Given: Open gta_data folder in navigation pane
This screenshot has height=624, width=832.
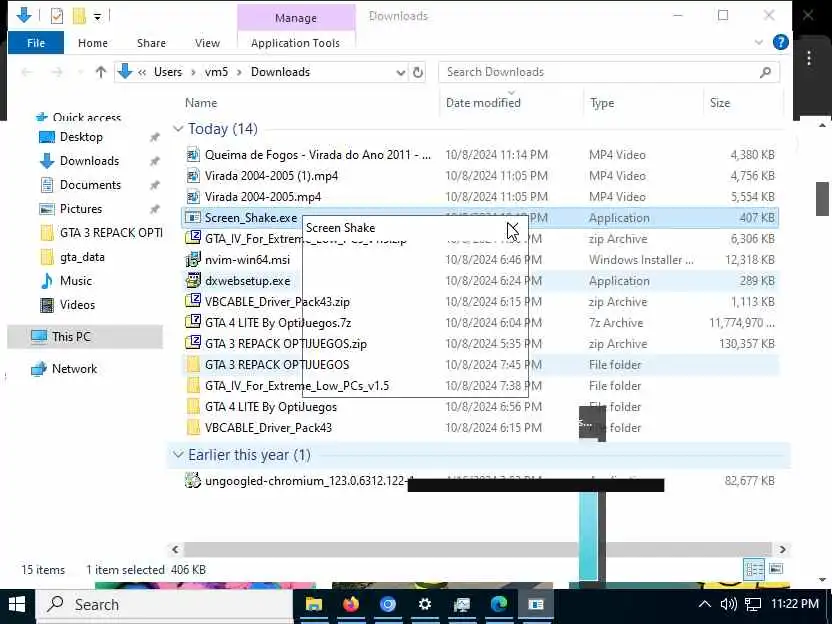Looking at the screenshot, I should (82, 257).
